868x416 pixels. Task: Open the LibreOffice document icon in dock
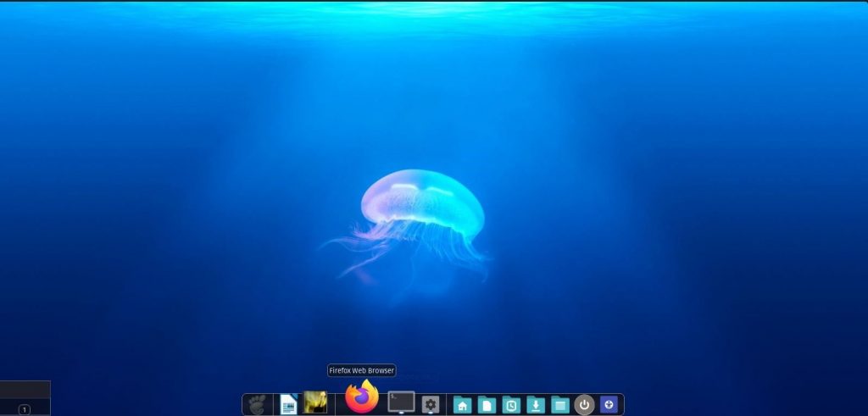288,404
